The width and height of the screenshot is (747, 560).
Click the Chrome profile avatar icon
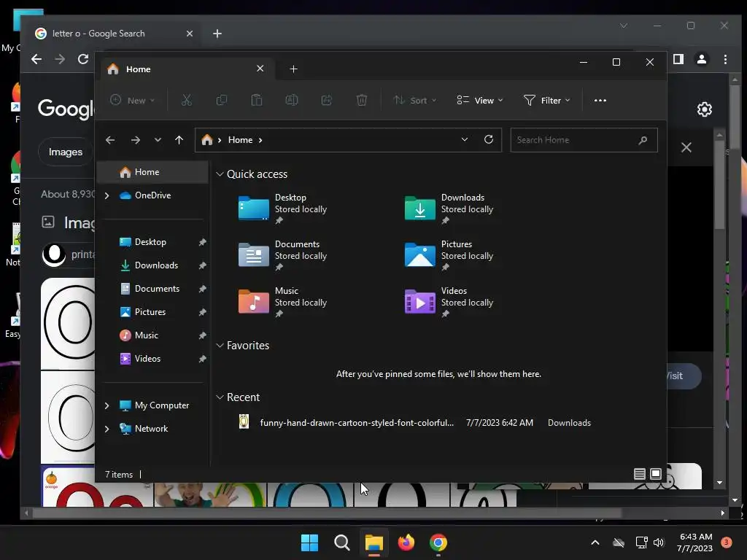701,59
